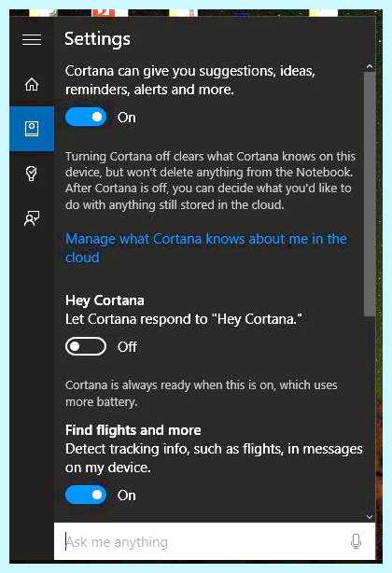Disable Find flights and more toggle
The image size is (392, 573).
(x=86, y=496)
